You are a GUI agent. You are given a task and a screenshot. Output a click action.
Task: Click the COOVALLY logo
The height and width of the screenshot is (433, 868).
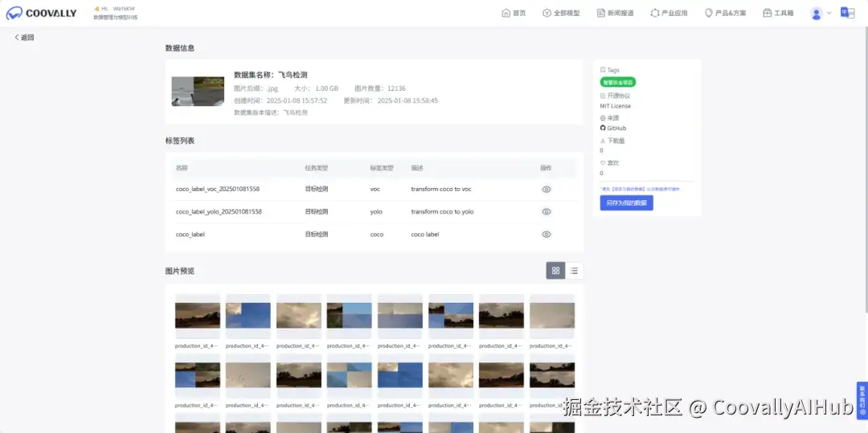click(x=41, y=13)
